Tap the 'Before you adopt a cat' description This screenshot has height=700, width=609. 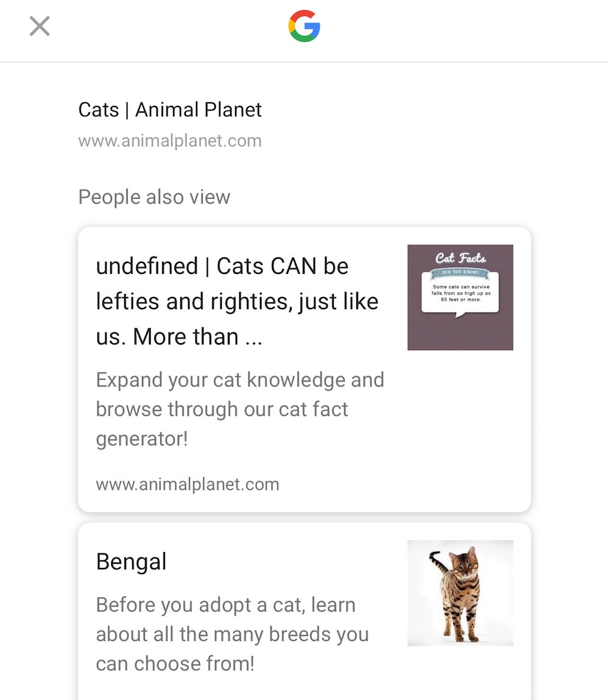point(233,634)
